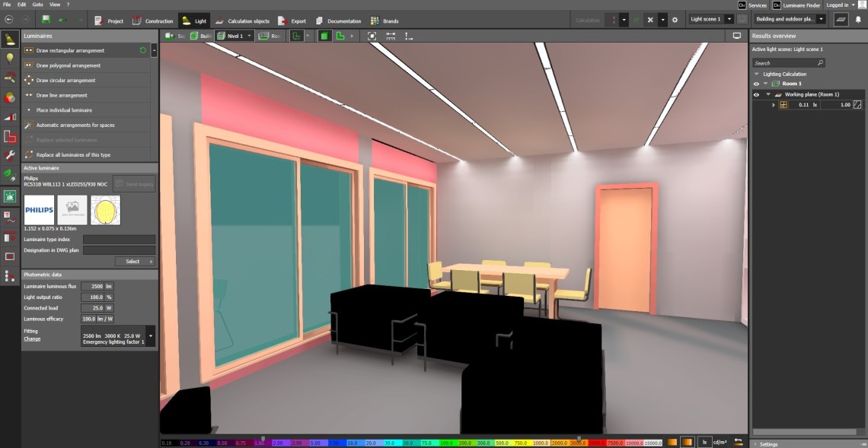This screenshot has width=868, height=448.
Task: Open the Lamps bulb tool in sidebar
Action: (9, 58)
